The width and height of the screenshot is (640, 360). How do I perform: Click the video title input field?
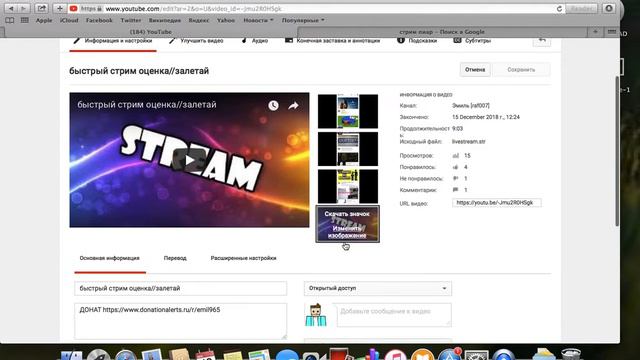point(180,288)
